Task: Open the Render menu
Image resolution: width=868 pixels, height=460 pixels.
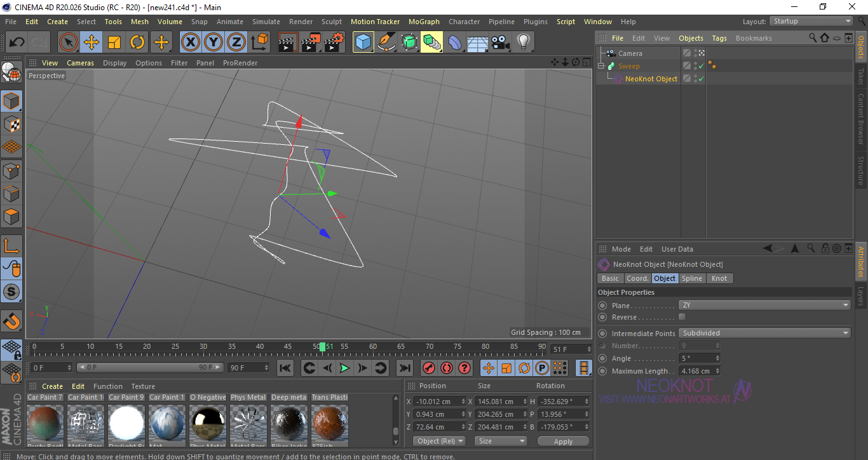Action: coord(301,22)
